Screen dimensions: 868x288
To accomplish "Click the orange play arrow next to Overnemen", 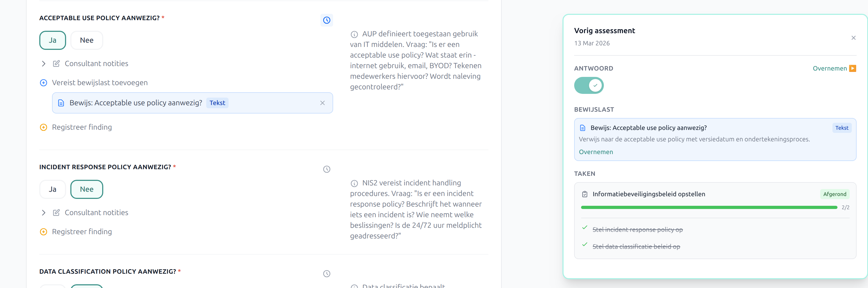I will 853,68.
